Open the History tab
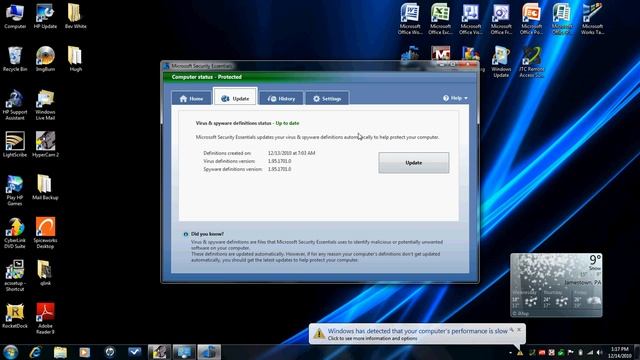 (281, 98)
